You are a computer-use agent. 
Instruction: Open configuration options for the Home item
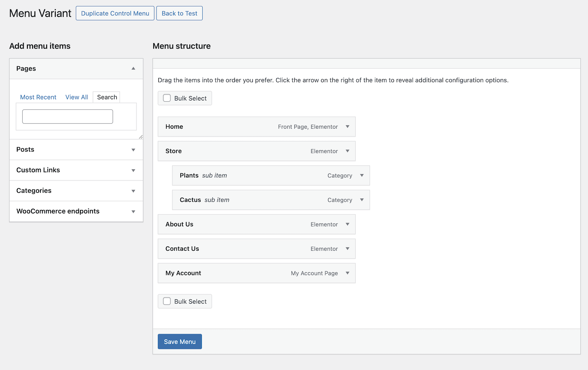click(x=347, y=126)
